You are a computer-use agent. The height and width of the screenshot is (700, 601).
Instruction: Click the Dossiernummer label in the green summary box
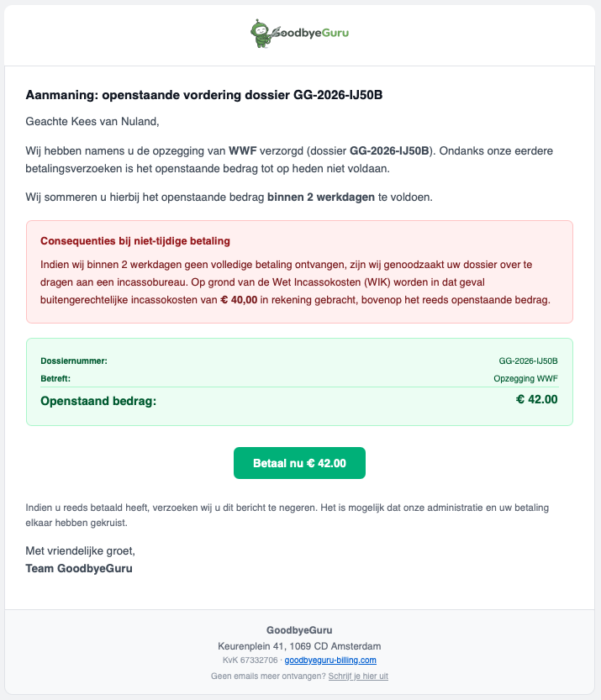point(75,361)
